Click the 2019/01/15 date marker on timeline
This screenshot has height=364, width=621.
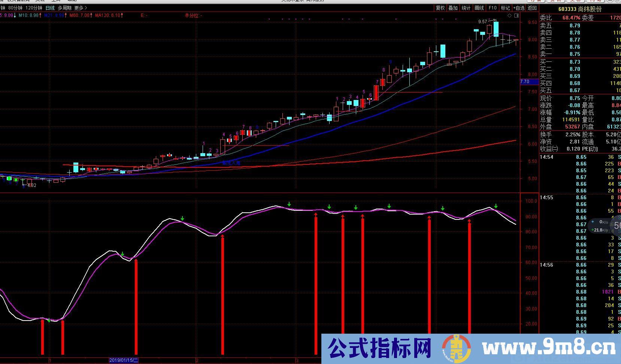[x=124, y=360]
